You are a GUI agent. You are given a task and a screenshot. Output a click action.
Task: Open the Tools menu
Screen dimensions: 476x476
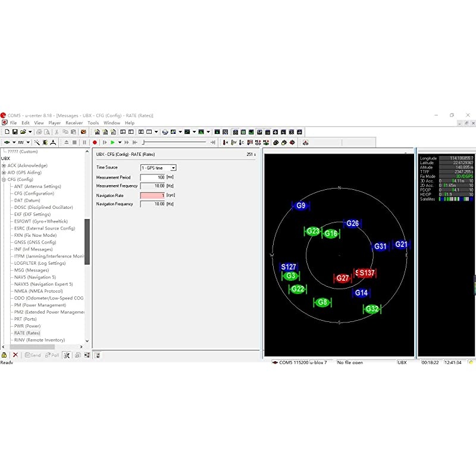click(x=93, y=123)
